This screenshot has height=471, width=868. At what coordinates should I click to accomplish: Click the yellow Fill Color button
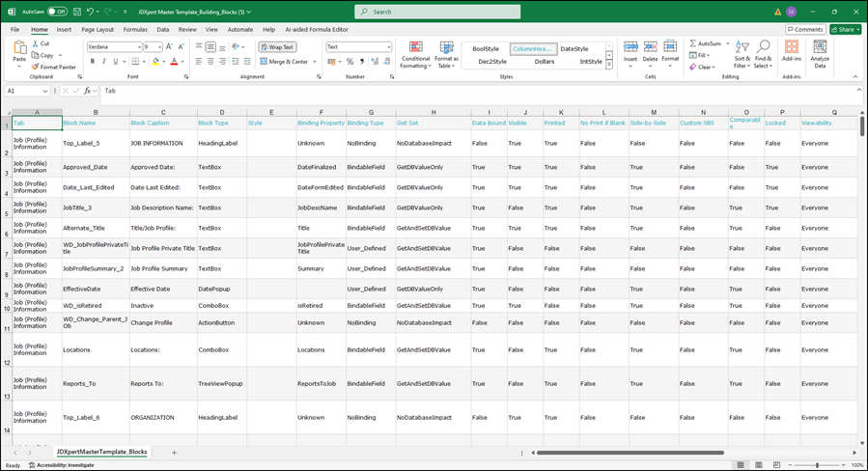point(155,62)
